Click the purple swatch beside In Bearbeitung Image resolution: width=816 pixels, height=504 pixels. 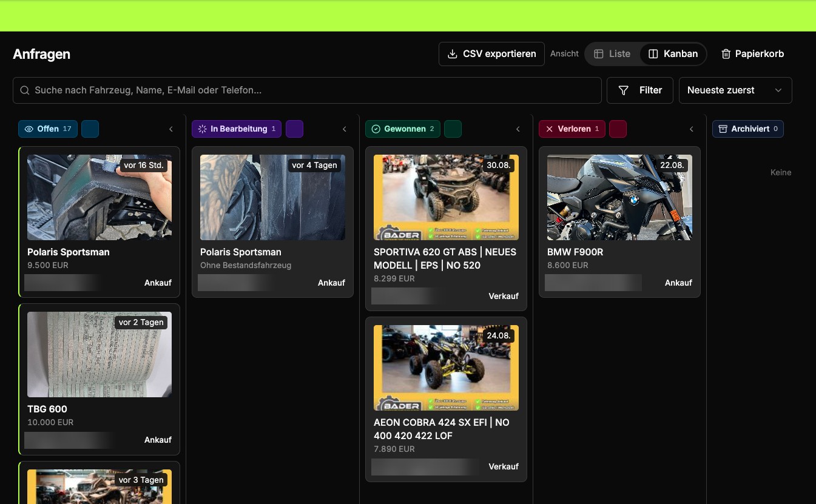pos(294,129)
